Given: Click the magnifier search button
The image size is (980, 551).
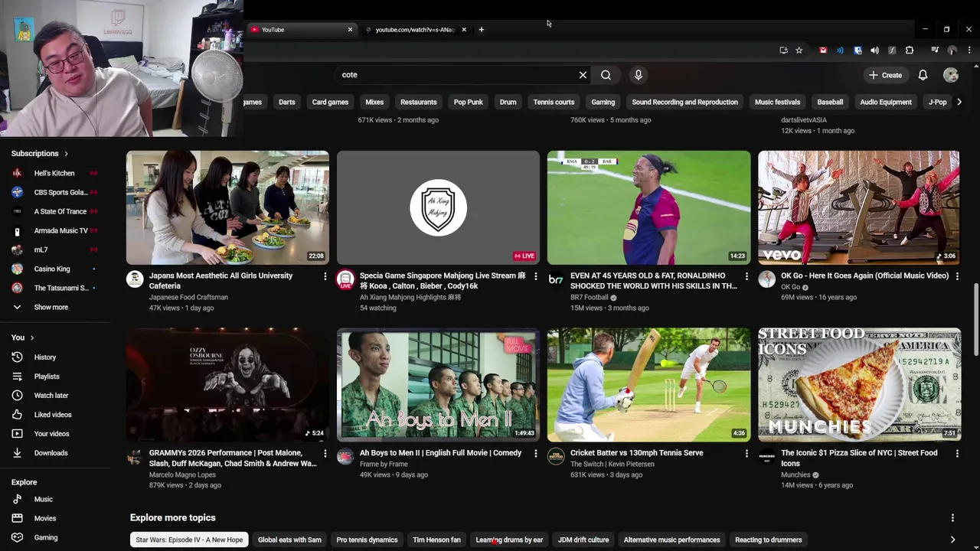Looking at the screenshot, I should click(x=606, y=75).
